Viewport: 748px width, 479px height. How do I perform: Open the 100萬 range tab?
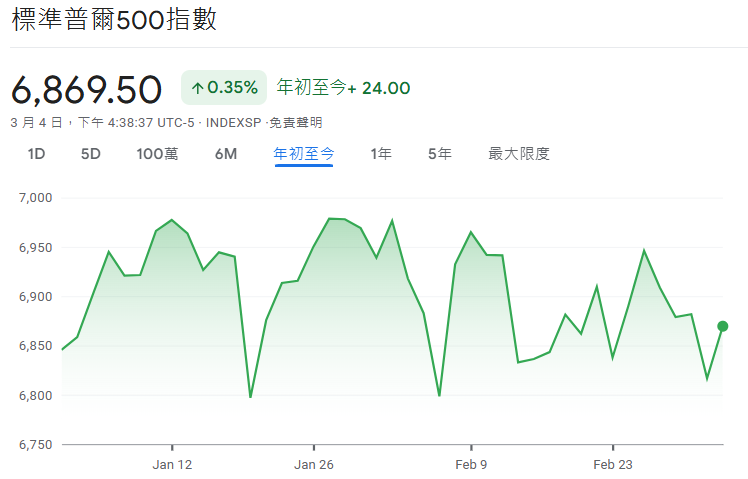(157, 154)
